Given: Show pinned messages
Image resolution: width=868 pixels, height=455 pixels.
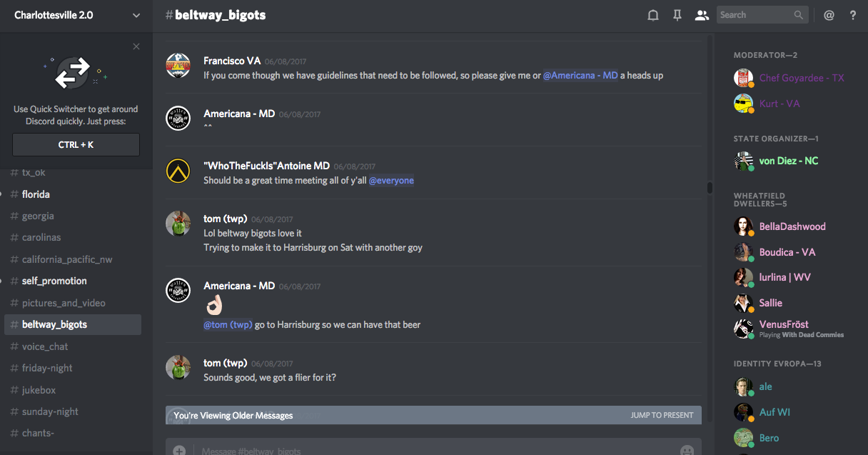Looking at the screenshot, I should coord(677,15).
